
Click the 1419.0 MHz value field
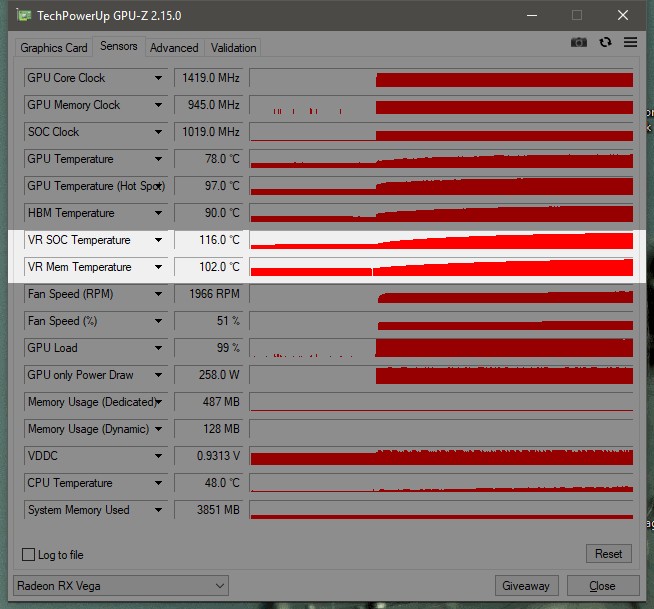point(209,78)
